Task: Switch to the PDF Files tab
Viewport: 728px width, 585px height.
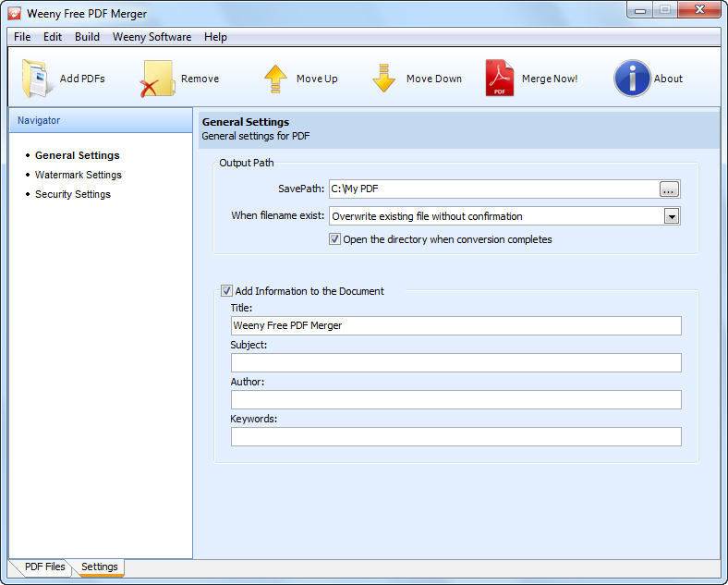Action: coord(44,567)
